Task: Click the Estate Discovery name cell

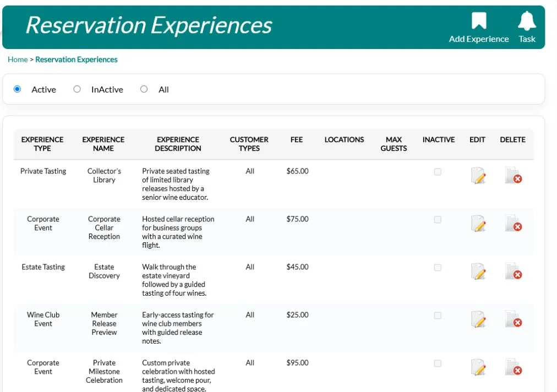Action: (x=104, y=271)
